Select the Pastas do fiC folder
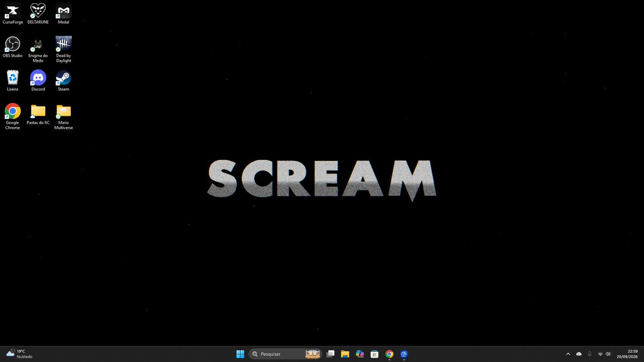This screenshot has height=362, width=644. click(x=38, y=114)
